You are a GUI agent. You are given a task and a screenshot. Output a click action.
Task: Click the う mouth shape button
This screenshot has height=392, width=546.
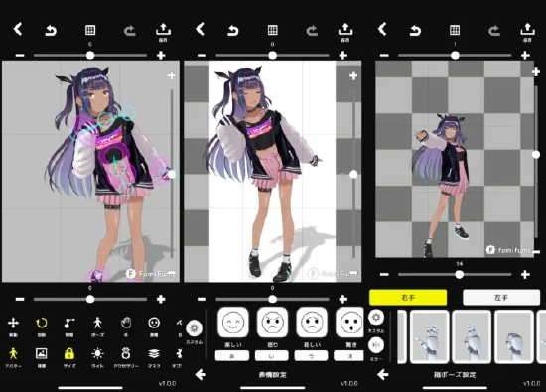tap(311, 356)
